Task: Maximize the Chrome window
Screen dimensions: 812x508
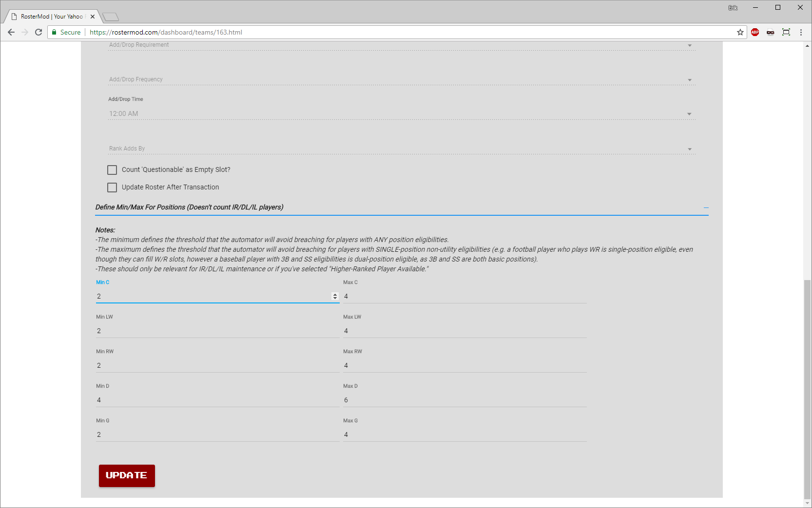Action: coord(778,7)
